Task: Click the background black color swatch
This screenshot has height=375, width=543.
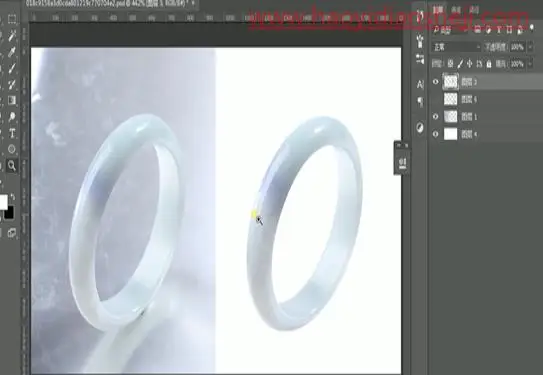Action: pos(9,212)
